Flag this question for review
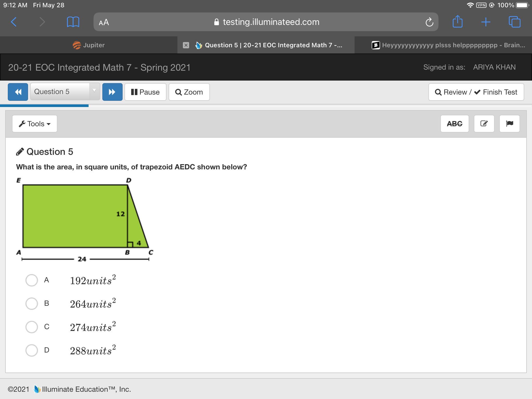 click(509, 124)
